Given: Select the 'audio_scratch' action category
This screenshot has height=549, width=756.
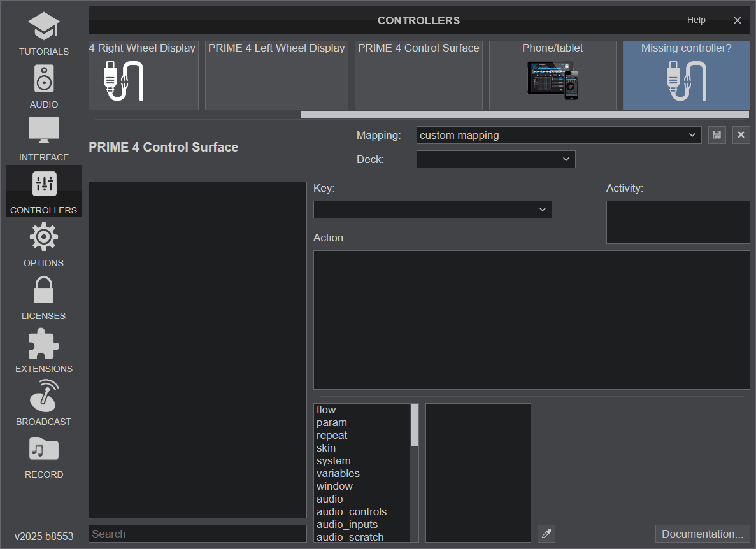Looking at the screenshot, I should coord(362,536).
